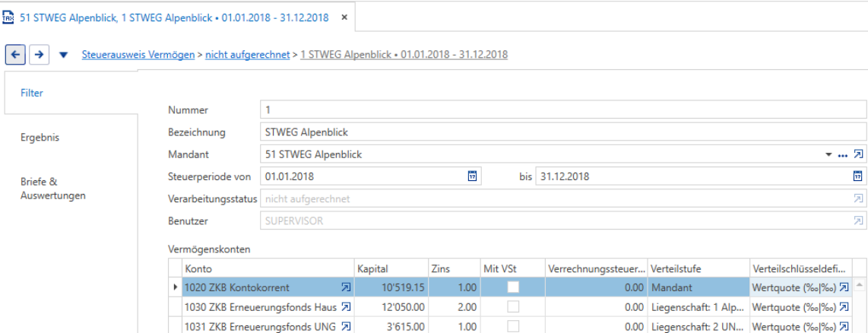
Task: Toggle Mit VSt checkbox for 1020 Kontokorrent
Action: (x=514, y=287)
